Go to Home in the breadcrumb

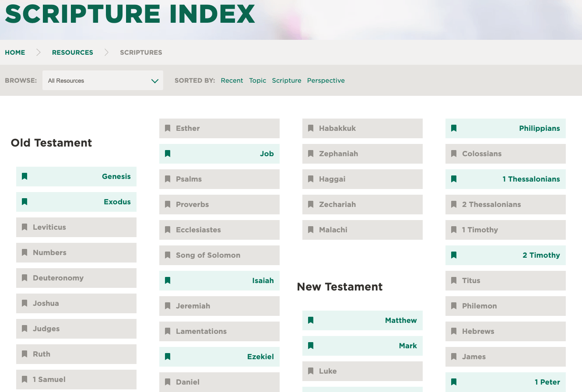[15, 52]
